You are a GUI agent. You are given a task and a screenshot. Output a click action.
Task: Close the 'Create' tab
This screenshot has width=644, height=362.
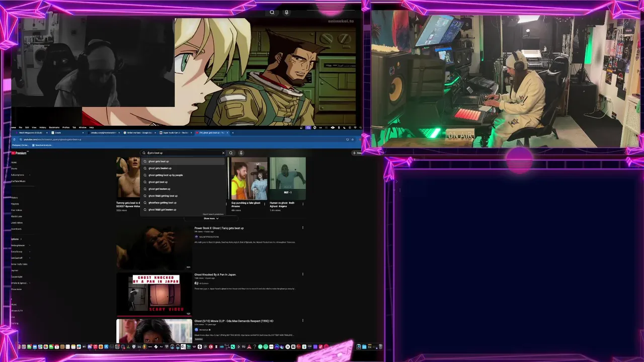[x=83, y=133]
